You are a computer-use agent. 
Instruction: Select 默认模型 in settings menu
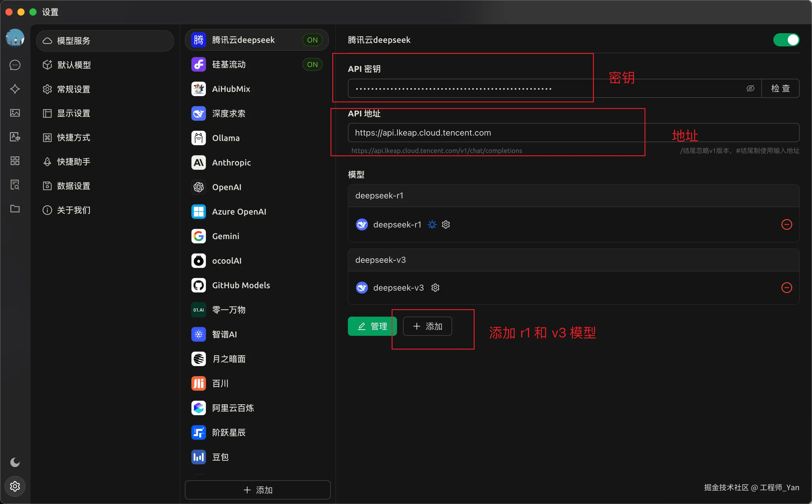(x=73, y=65)
